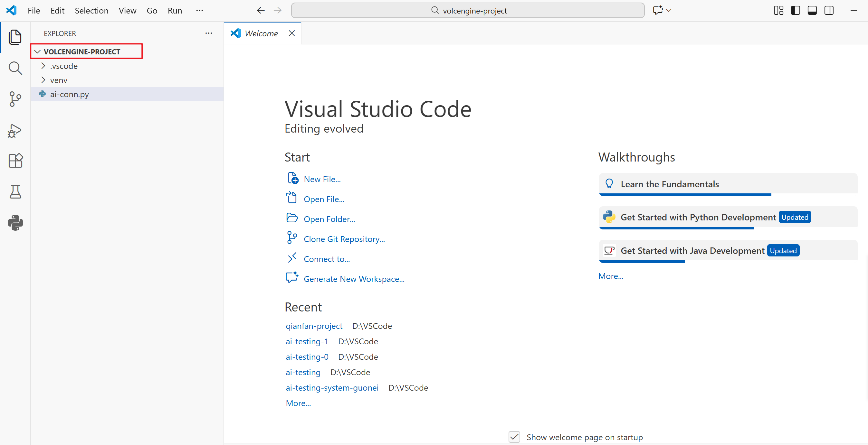Open the Extensions view
The width and height of the screenshot is (868, 445).
(x=15, y=161)
